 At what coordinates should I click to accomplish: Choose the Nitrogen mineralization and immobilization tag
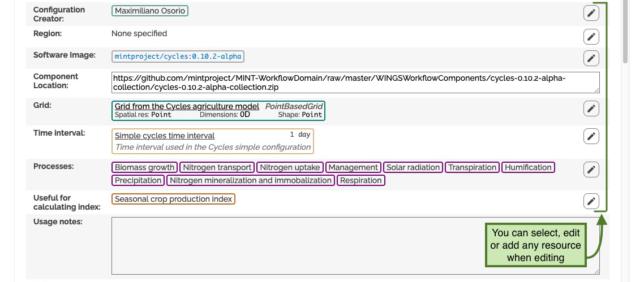251,180
